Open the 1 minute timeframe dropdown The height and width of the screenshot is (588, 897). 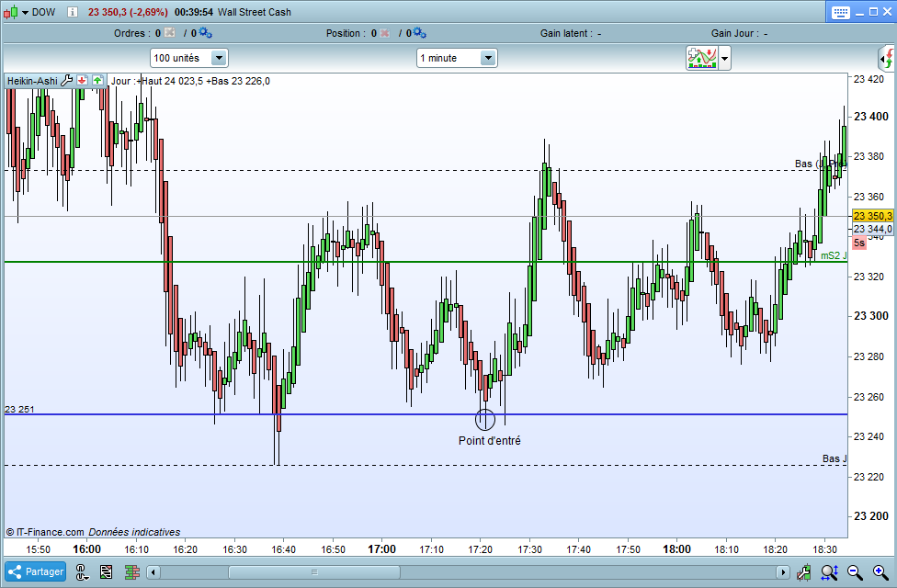click(487, 58)
